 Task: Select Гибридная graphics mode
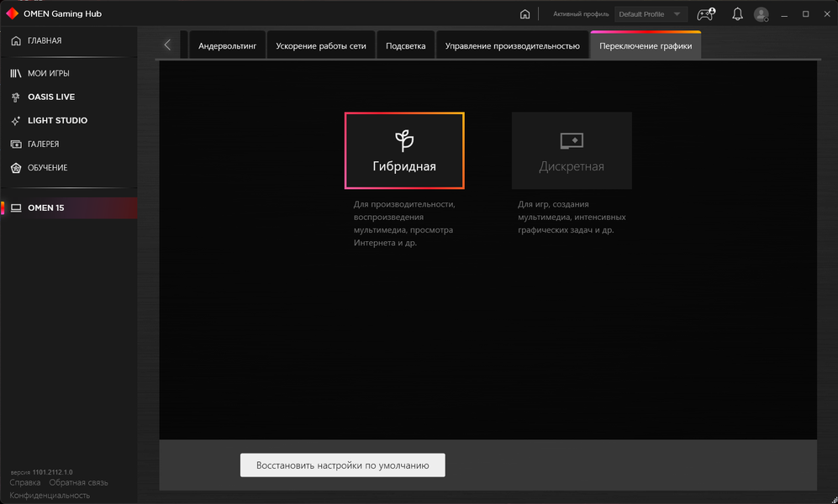[404, 150]
